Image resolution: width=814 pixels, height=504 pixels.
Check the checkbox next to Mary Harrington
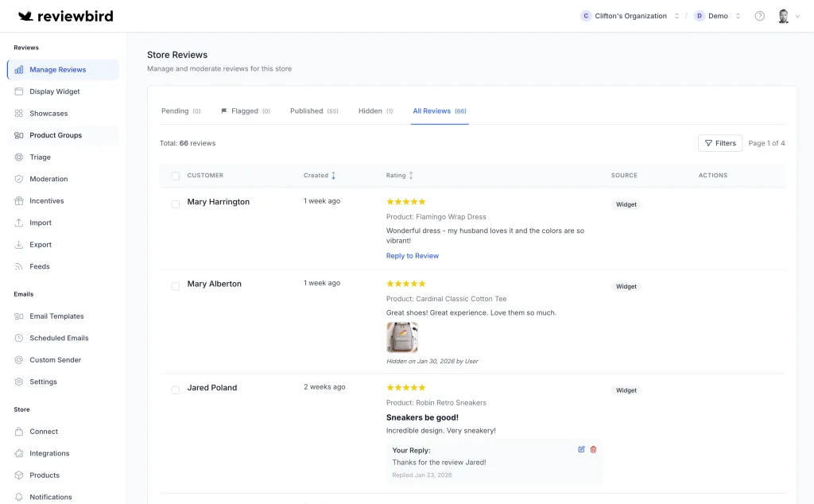[x=175, y=204]
